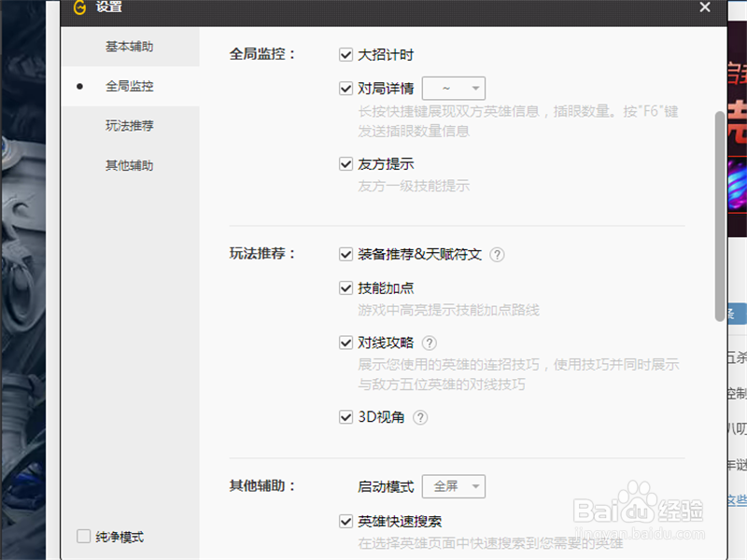Toggle the 友方提示 setting off
The width and height of the screenshot is (747, 560).
coord(345,163)
